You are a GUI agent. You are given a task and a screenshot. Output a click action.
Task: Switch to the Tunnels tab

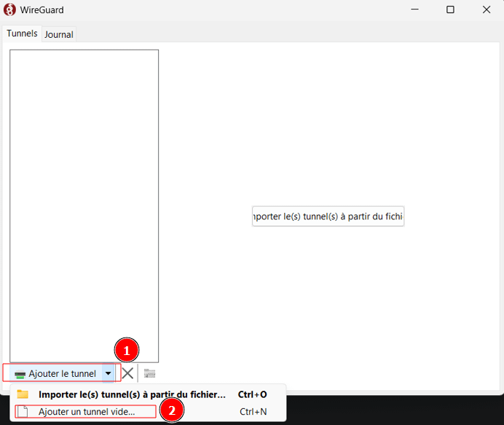pos(22,34)
